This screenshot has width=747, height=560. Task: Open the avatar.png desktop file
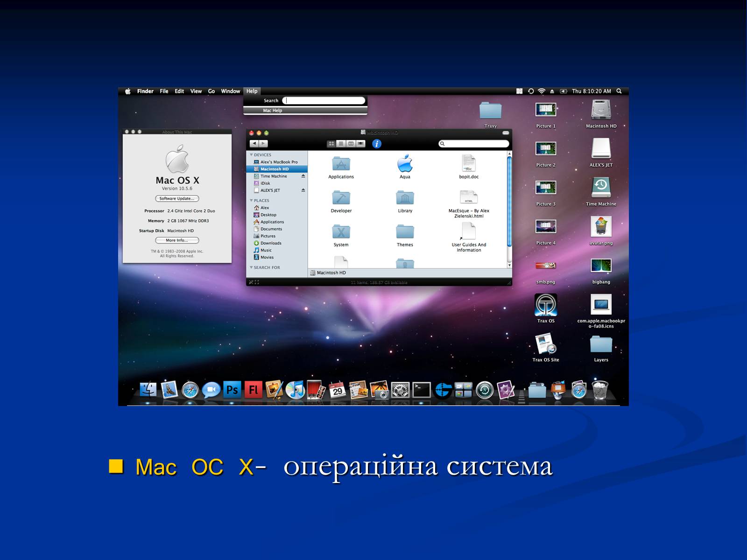click(x=601, y=231)
